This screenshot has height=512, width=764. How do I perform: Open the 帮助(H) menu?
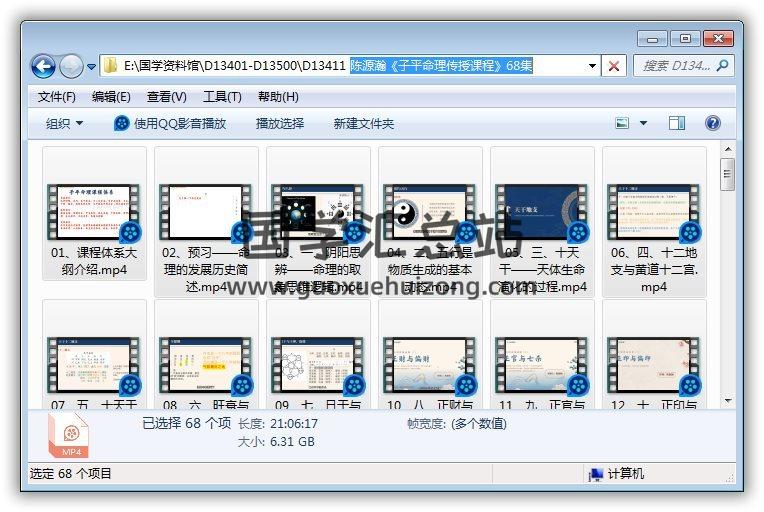coord(278,96)
